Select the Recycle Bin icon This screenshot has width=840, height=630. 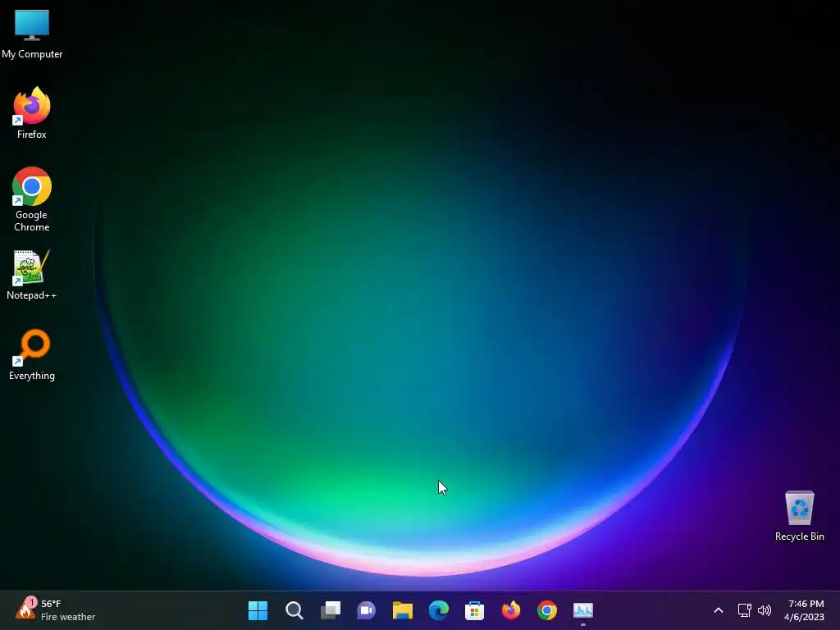799,515
